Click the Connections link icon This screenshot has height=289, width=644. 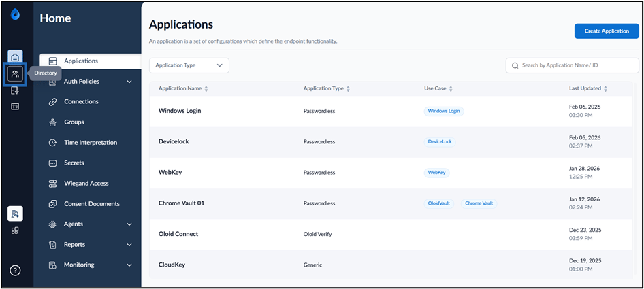(x=52, y=102)
